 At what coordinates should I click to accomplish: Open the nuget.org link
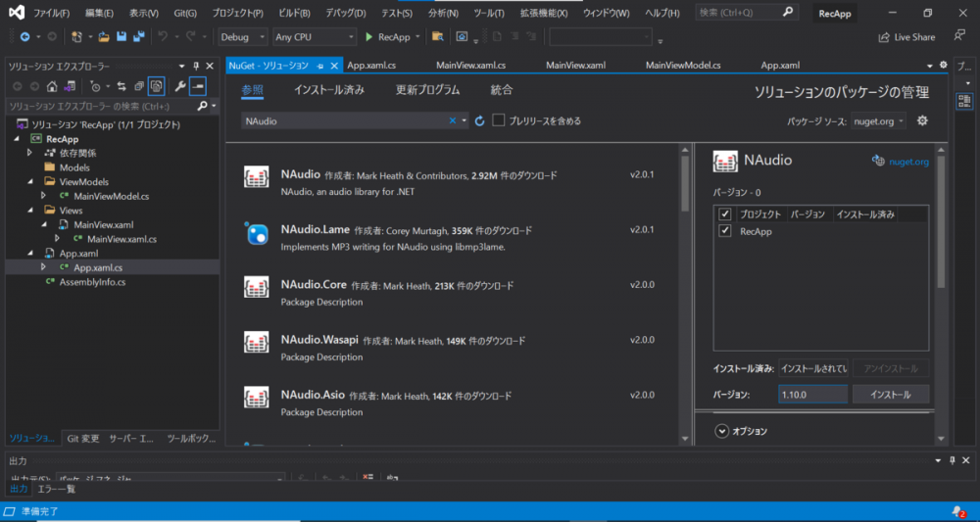[x=908, y=162]
